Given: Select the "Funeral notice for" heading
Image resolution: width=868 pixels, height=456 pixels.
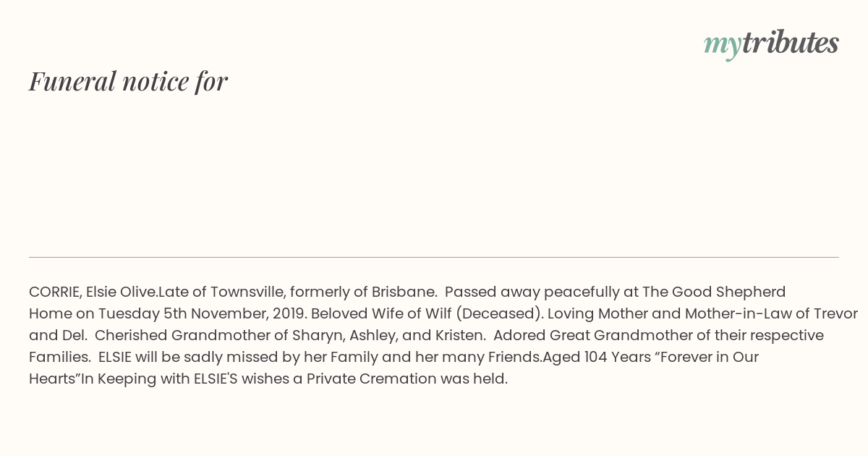Looking at the screenshot, I should (x=128, y=81).
